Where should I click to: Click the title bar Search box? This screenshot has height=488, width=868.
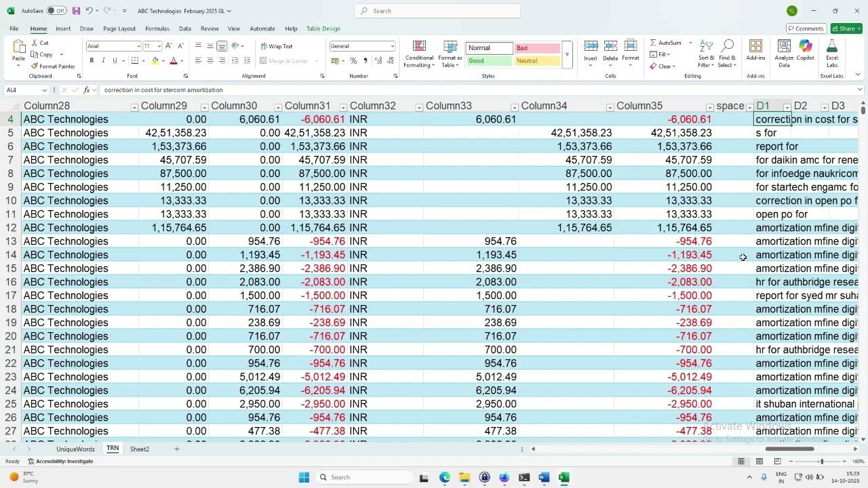(437, 11)
